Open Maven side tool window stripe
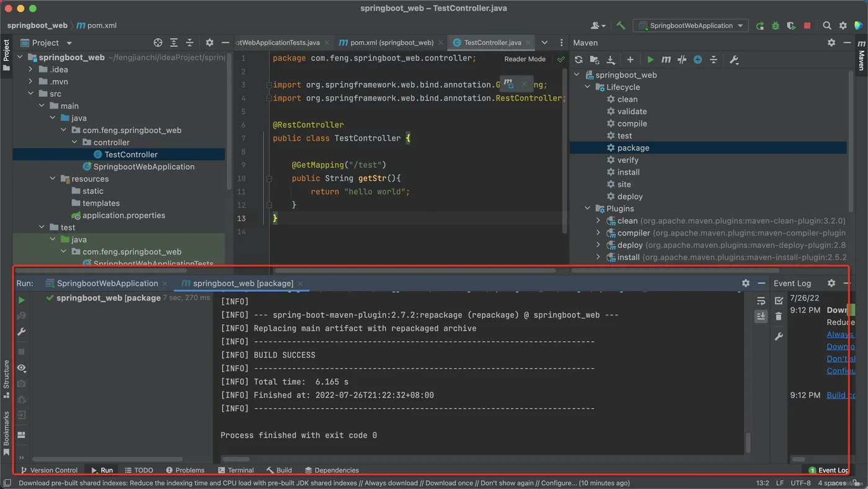The image size is (868, 489). (861, 56)
